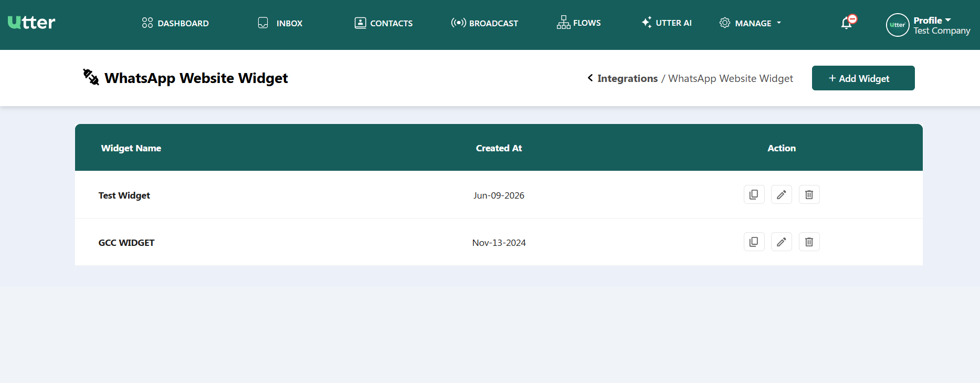
Task: Delete the Test Widget entry
Action: (809, 194)
